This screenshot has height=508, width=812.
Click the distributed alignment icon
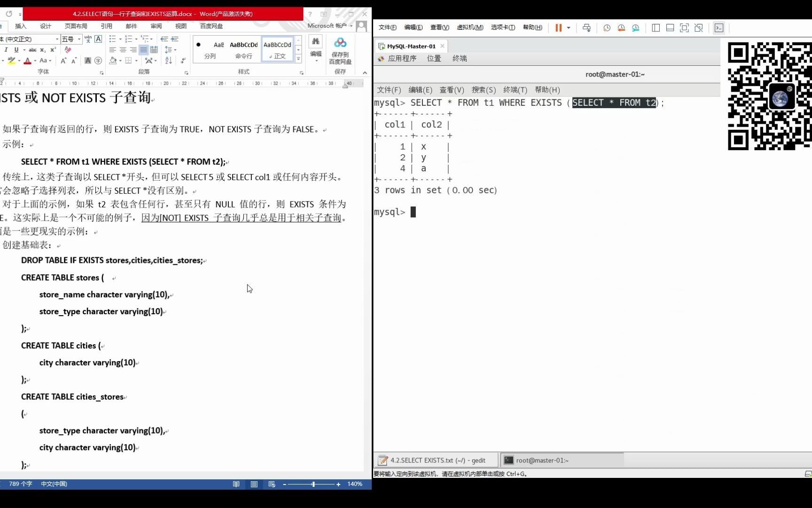[x=154, y=50]
